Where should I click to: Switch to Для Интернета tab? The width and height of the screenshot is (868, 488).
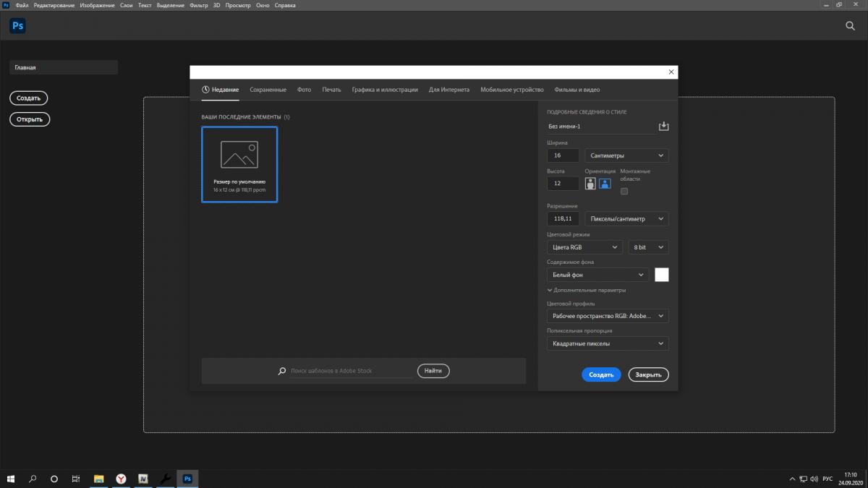[449, 90]
